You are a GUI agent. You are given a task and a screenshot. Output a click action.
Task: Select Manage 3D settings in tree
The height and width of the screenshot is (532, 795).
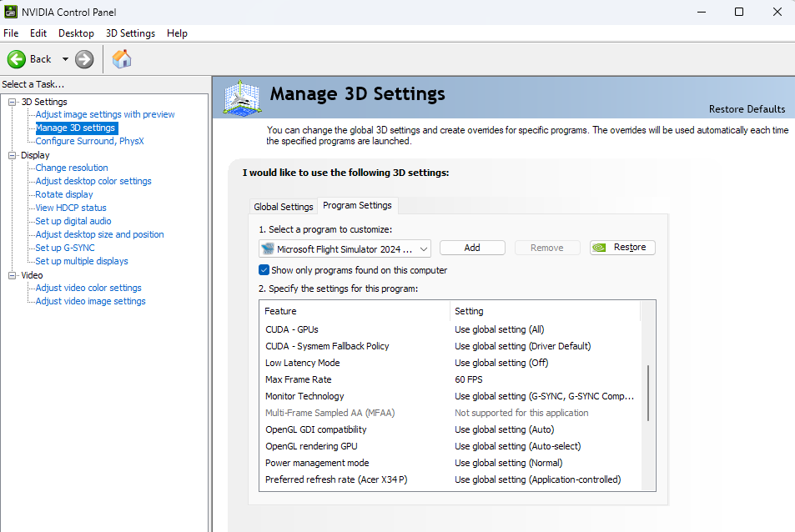[75, 128]
